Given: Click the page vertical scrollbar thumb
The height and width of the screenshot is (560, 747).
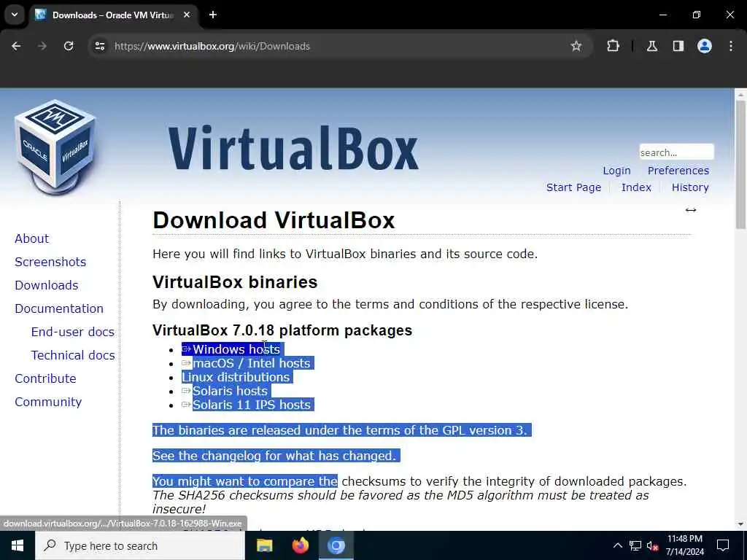Looking at the screenshot, I should [740, 164].
